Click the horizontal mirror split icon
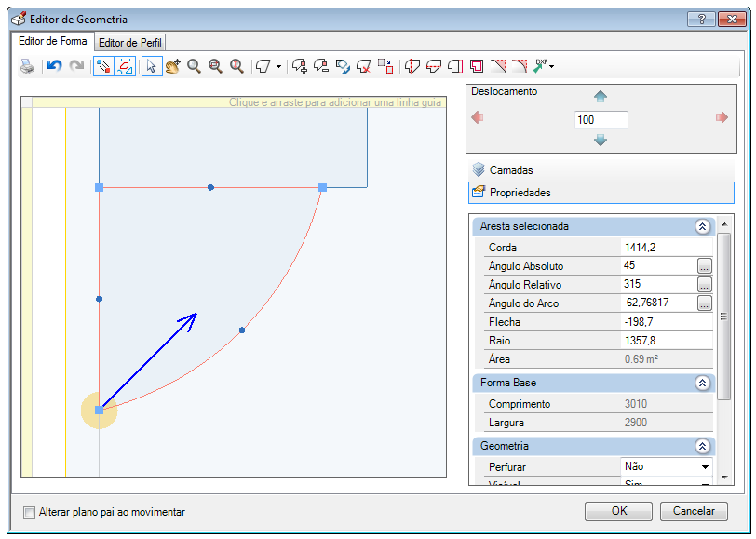 pyautogui.click(x=434, y=66)
